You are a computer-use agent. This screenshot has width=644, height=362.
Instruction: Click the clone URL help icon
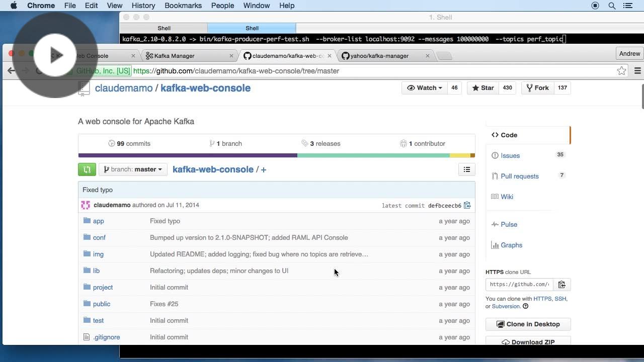[x=526, y=306]
